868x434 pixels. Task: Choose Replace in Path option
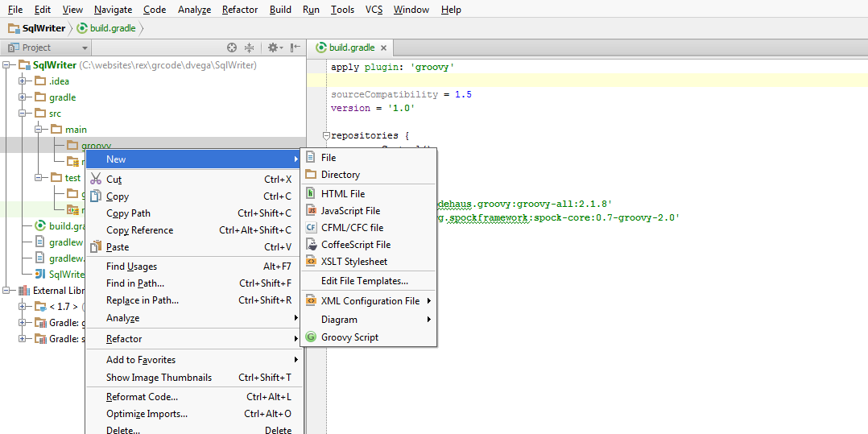195,300
